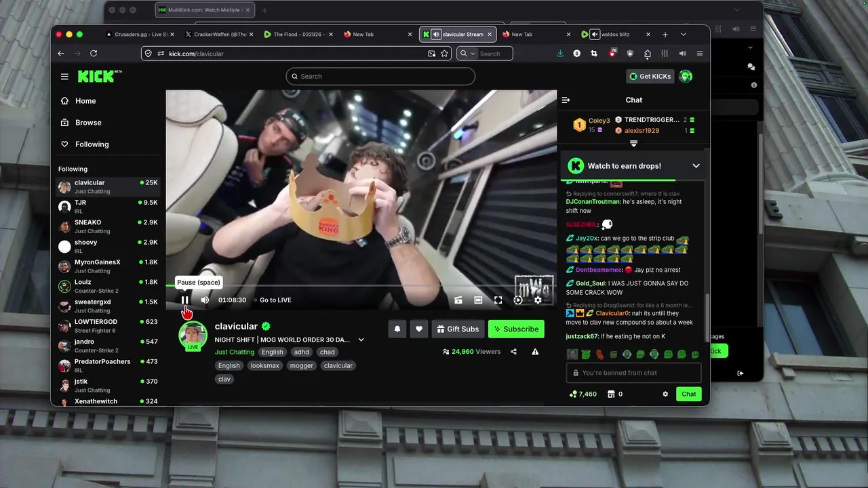This screenshot has height=488, width=868.
Task: Toggle theater mode in the player
Action: coord(478,300)
